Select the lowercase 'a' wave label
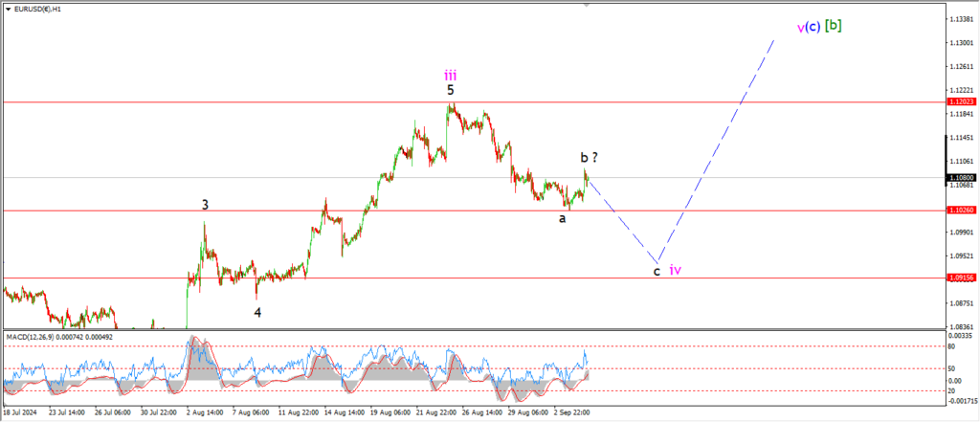 click(563, 218)
